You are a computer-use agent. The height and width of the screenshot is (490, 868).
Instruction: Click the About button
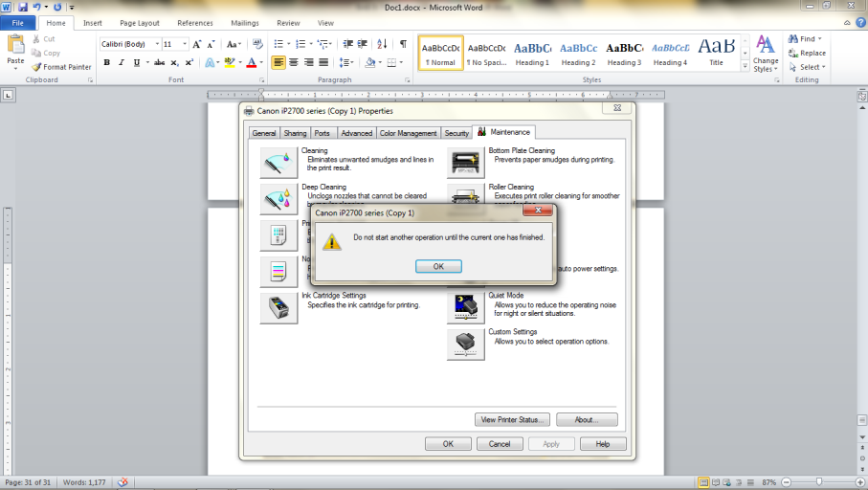(587, 420)
